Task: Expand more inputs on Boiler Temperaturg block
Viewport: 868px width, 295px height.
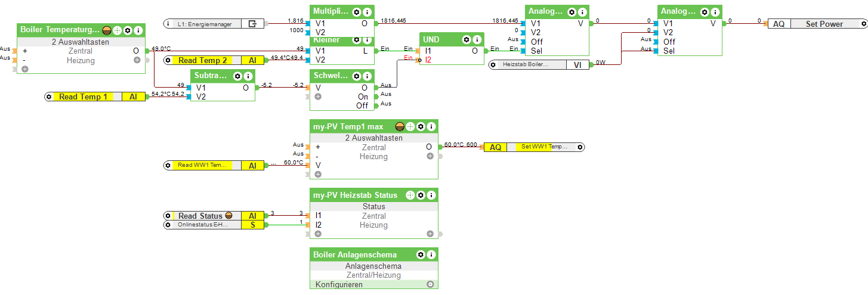Action: pyautogui.click(x=25, y=69)
